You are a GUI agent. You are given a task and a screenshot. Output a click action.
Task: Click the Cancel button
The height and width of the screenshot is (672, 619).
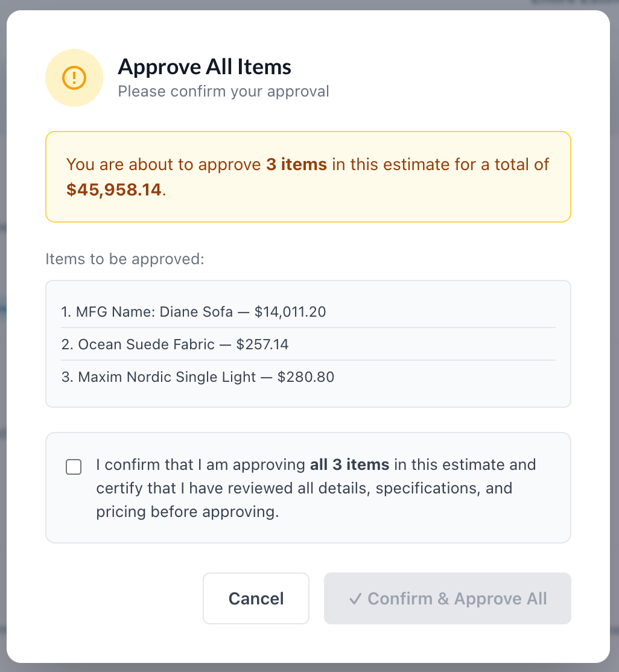pos(256,598)
